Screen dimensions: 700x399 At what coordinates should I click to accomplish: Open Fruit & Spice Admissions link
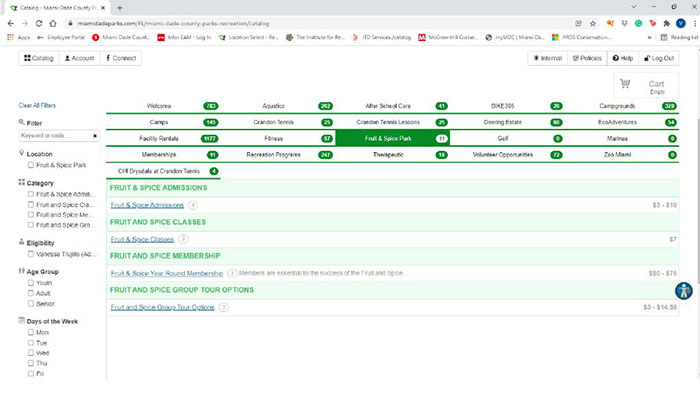147,205
